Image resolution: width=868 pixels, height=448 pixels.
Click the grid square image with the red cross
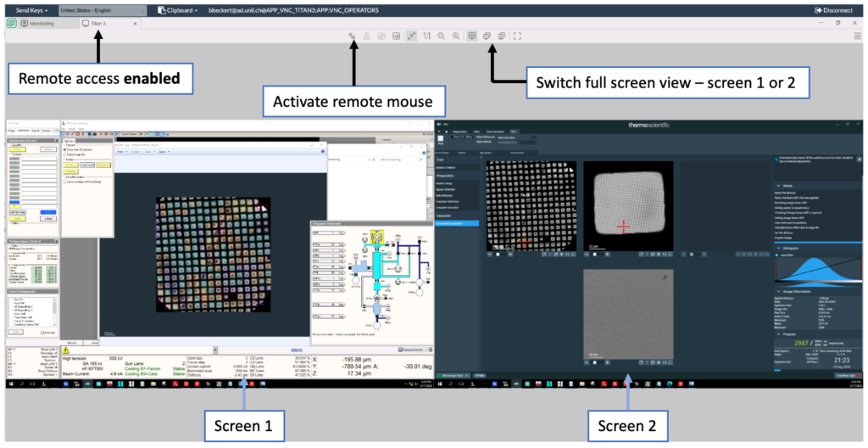pyautogui.click(x=628, y=205)
